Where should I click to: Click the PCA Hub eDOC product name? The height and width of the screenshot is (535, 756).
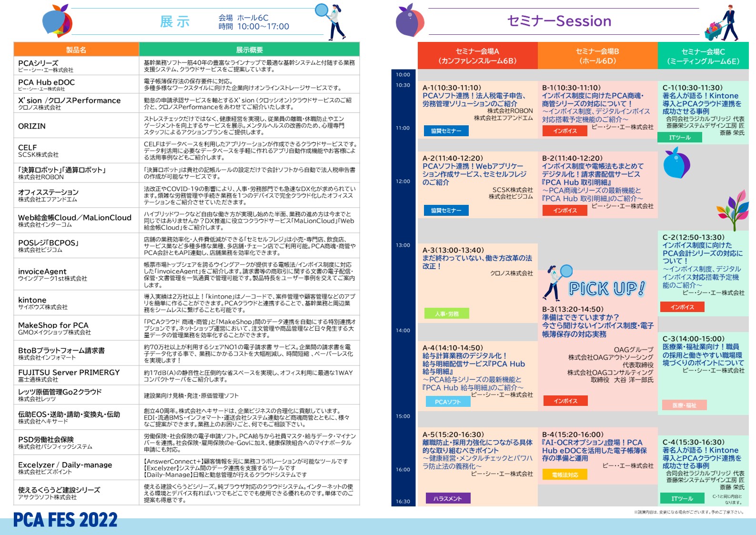(x=47, y=82)
